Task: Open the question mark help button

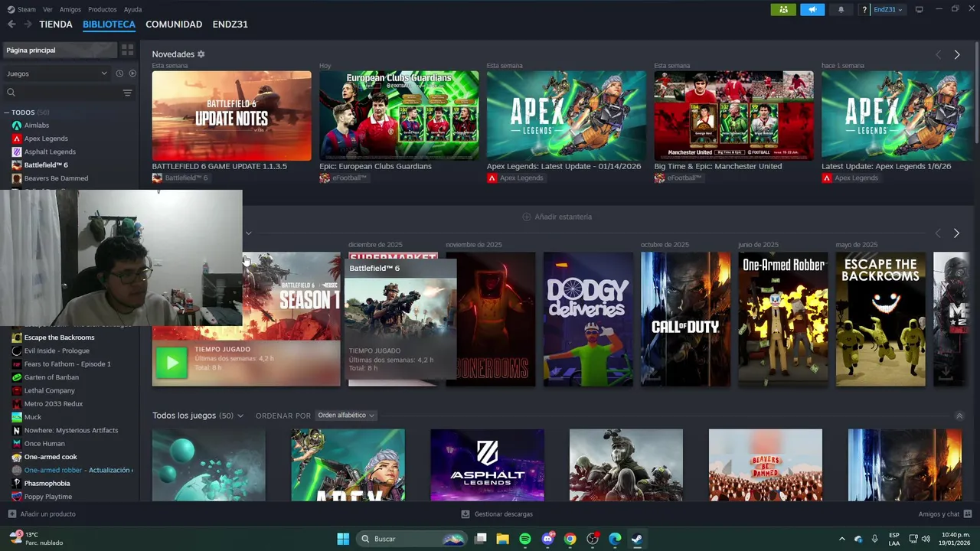Action: [864, 10]
